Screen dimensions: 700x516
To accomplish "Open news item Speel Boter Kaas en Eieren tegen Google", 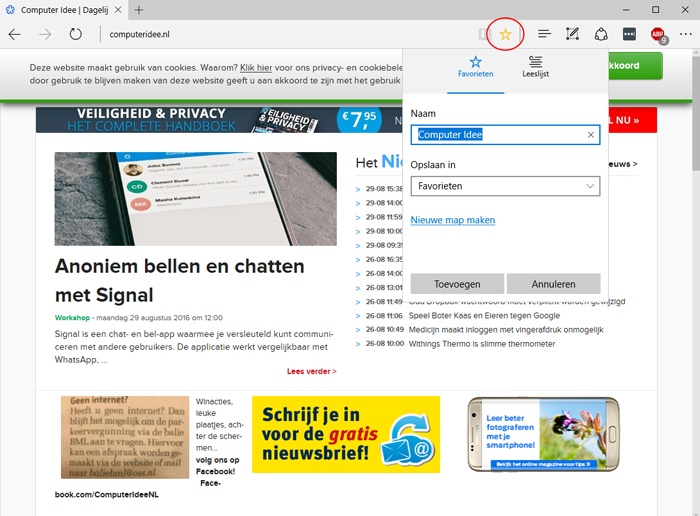I will [x=484, y=316].
